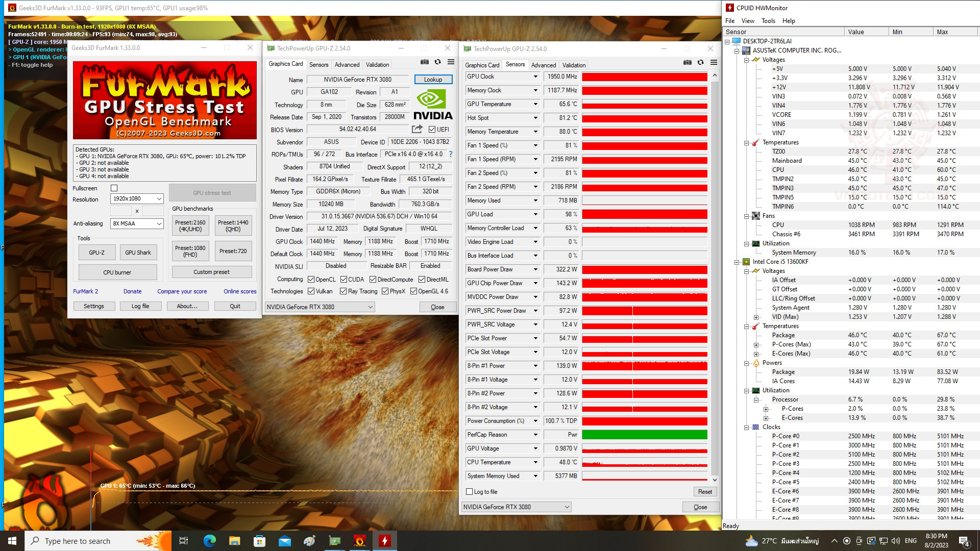Open File Explorer from the taskbar
Screen dimensions: 980x551
(234, 541)
